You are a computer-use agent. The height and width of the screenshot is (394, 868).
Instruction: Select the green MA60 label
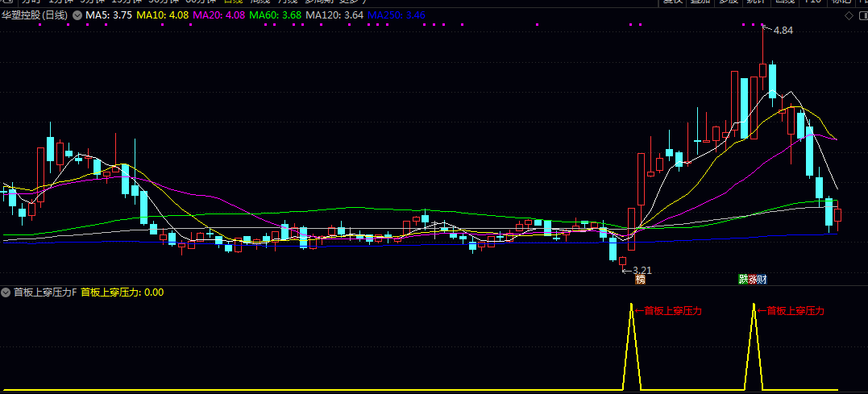(275, 15)
